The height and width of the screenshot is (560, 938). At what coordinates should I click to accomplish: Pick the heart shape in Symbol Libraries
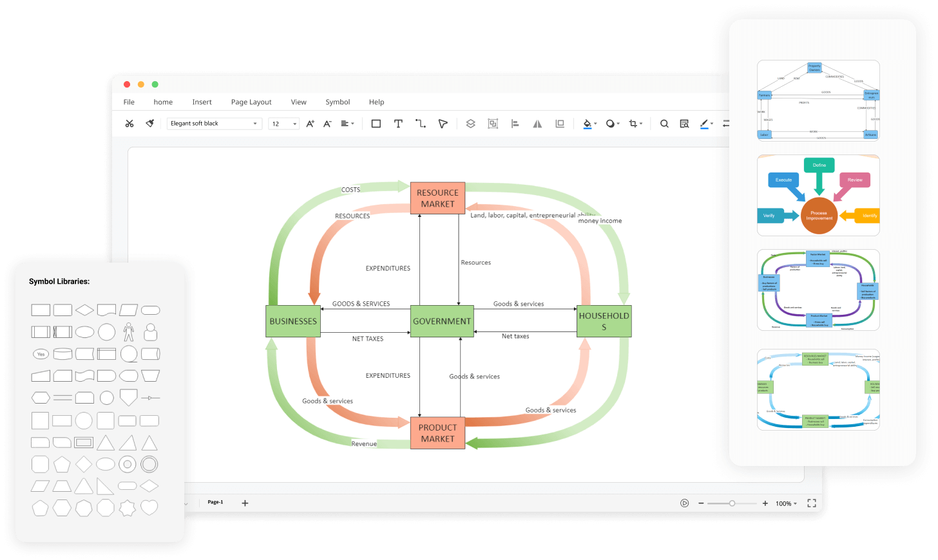tap(149, 508)
